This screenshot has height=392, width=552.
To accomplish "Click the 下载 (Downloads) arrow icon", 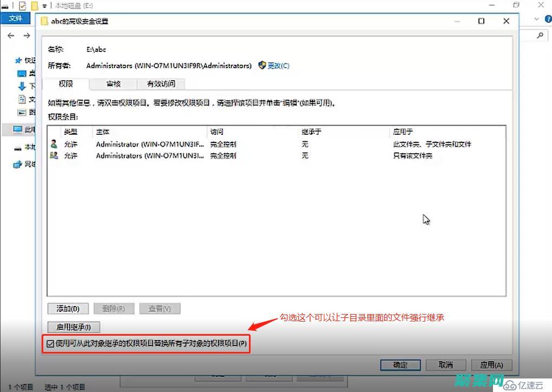I will click(x=22, y=86).
